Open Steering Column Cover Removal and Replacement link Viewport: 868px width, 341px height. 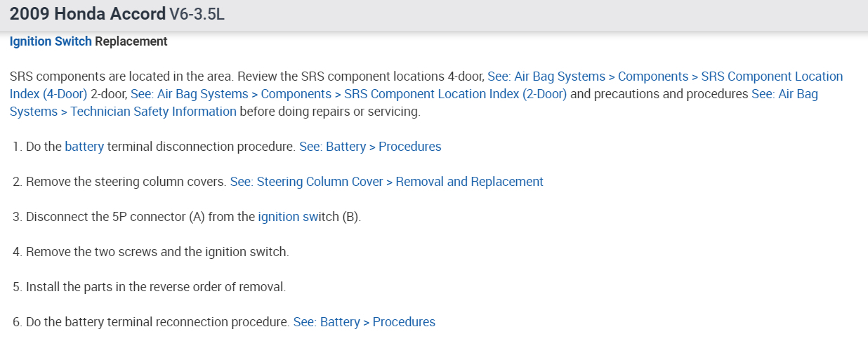coord(386,182)
